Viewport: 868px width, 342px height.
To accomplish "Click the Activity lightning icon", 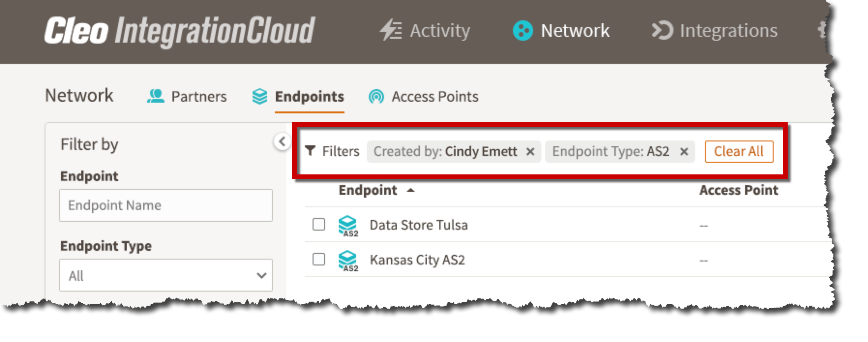I will 391,31.
